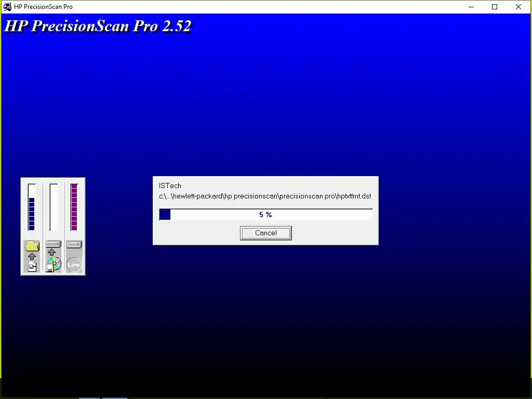Click the empty disk-transfer gauge in the middle
The image size is (532, 399).
tap(54, 207)
